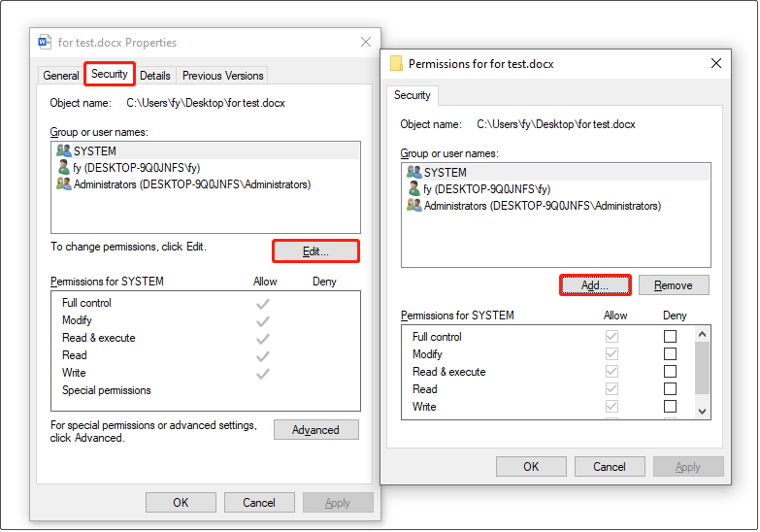Image resolution: width=760 pixels, height=532 pixels.
Task: Select SYSTEM name in Permissions dialog list
Action: click(x=446, y=172)
